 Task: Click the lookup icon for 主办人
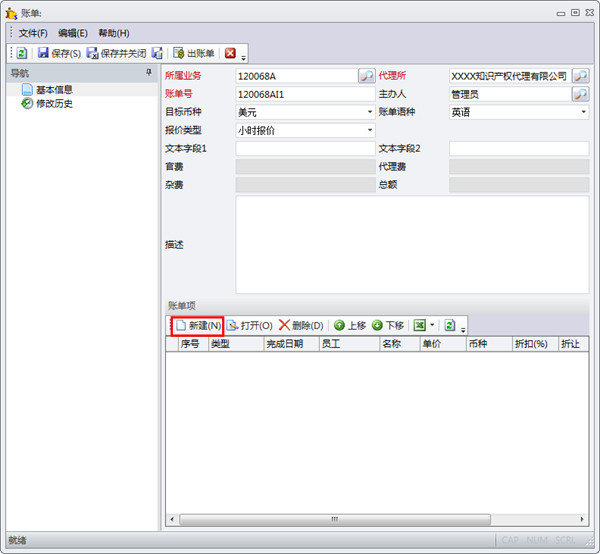pos(580,94)
